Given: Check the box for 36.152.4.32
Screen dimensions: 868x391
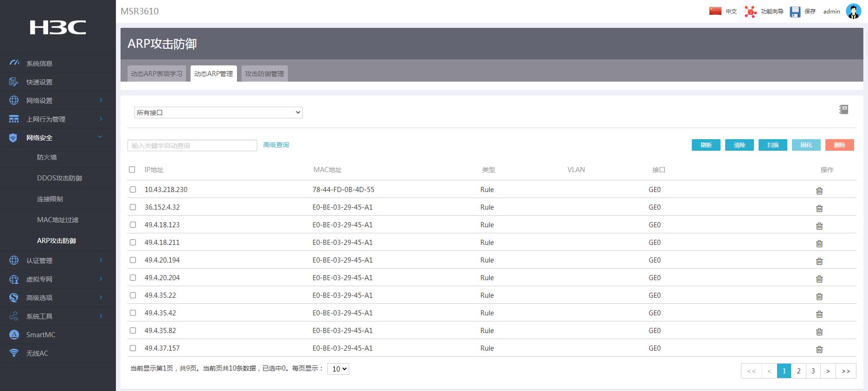Looking at the screenshot, I should (133, 207).
